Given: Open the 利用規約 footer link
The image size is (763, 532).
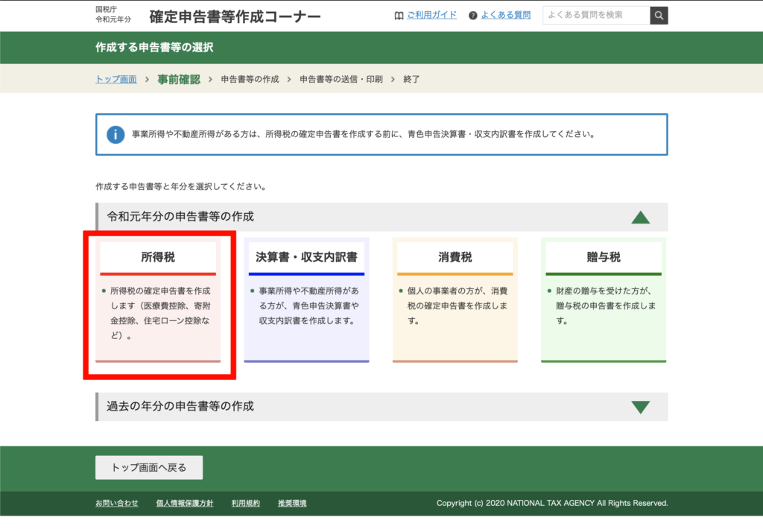Looking at the screenshot, I should coord(245,504).
